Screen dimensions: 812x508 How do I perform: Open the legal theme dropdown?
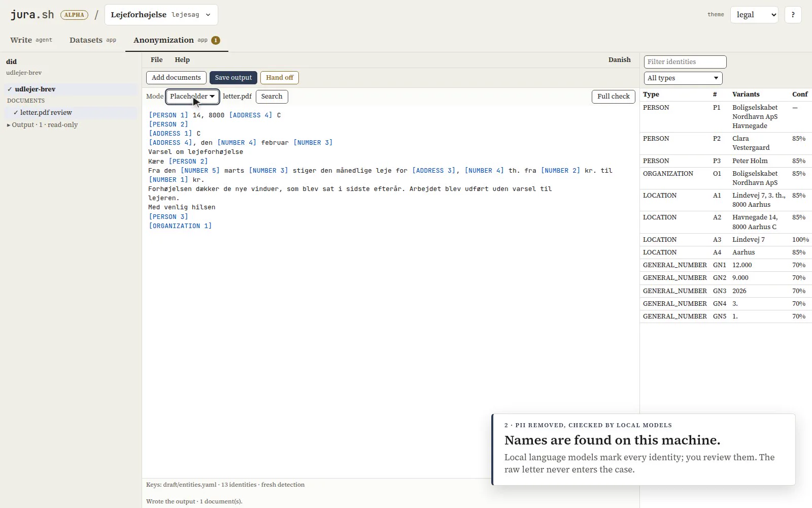[754, 15]
